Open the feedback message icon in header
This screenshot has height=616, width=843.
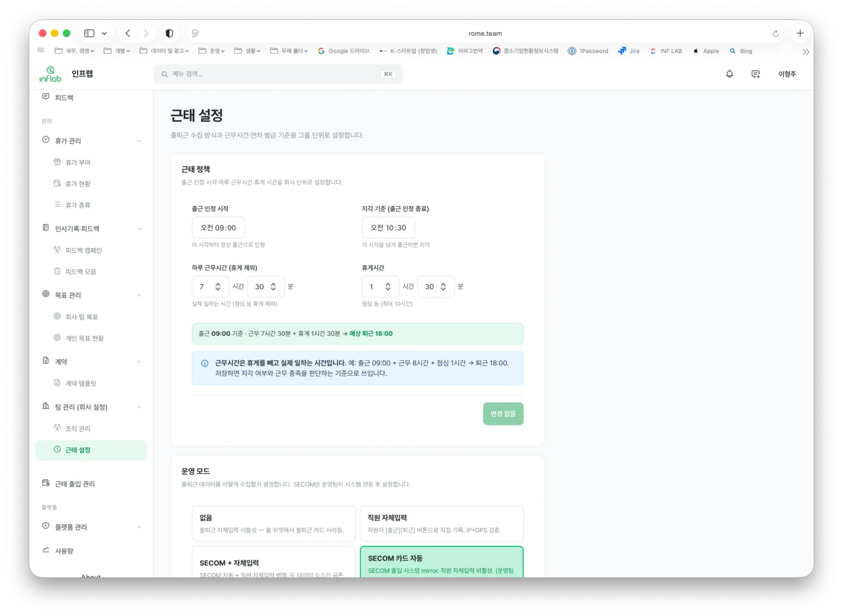tap(756, 74)
